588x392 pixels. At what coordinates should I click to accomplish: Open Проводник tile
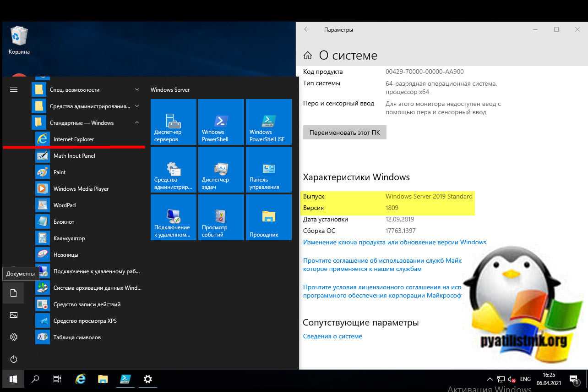(269, 217)
